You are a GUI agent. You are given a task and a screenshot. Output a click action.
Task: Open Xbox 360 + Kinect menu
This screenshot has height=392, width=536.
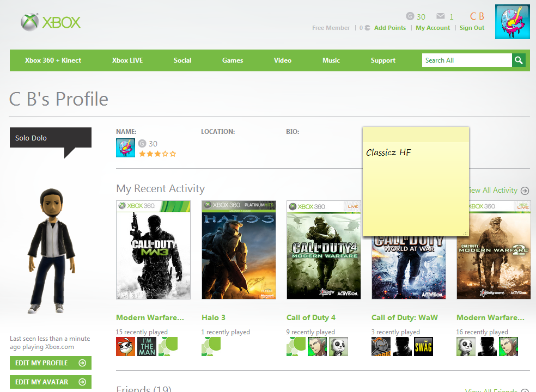(x=53, y=60)
